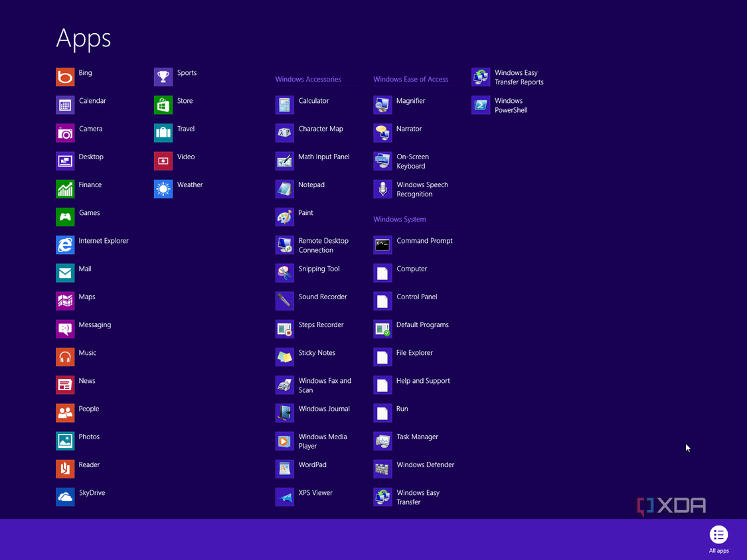Screen dimensions: 747x560
Task: Open the Windows Journal icon
Action: (x=284, y=413)
